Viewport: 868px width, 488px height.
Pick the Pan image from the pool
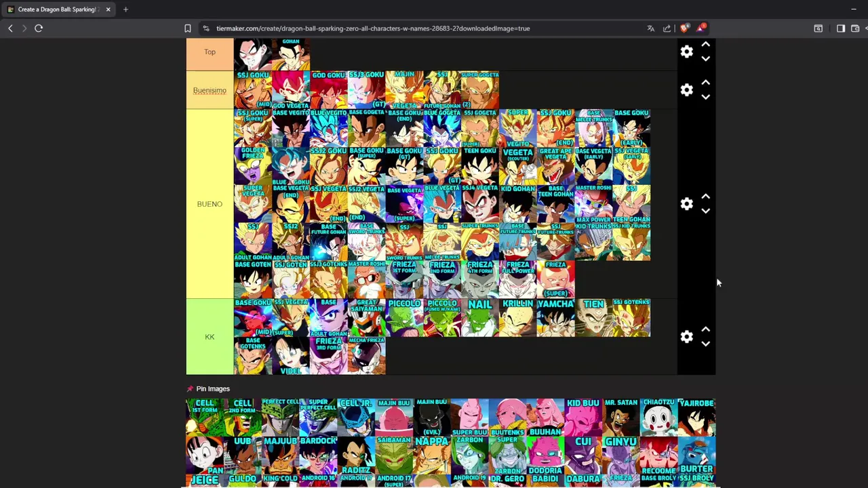[x=205, y=455]
